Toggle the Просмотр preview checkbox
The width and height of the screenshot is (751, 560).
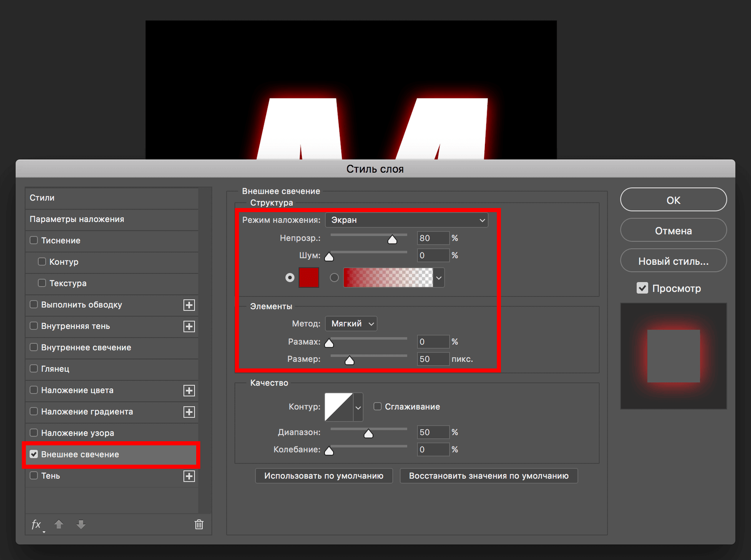642,288
